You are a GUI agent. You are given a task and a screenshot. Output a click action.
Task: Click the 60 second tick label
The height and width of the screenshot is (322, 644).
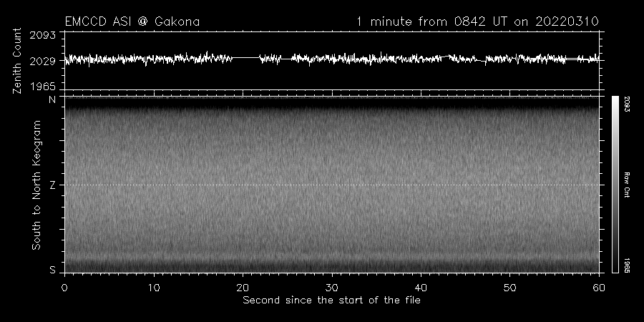point(599,288)
